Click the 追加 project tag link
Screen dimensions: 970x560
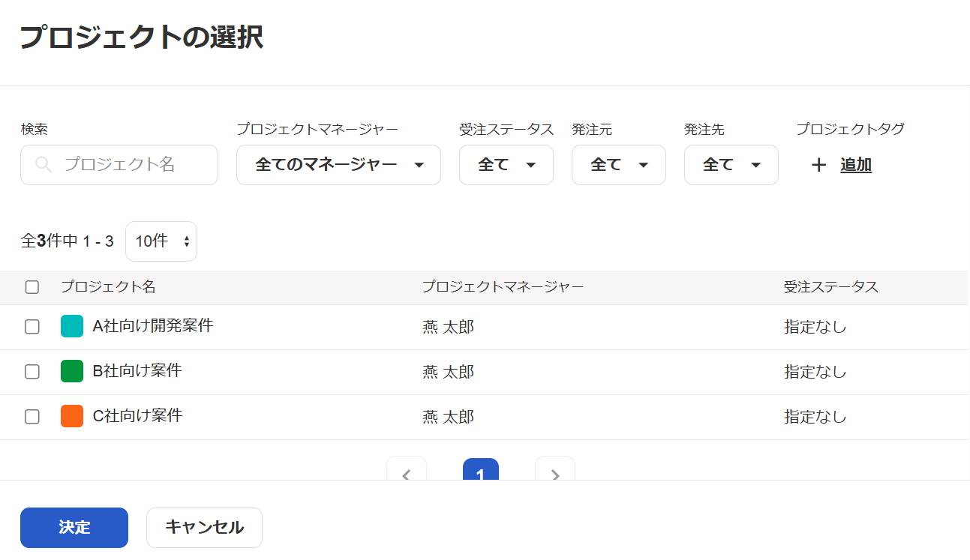pyautogui.click(x=856, y=166)
